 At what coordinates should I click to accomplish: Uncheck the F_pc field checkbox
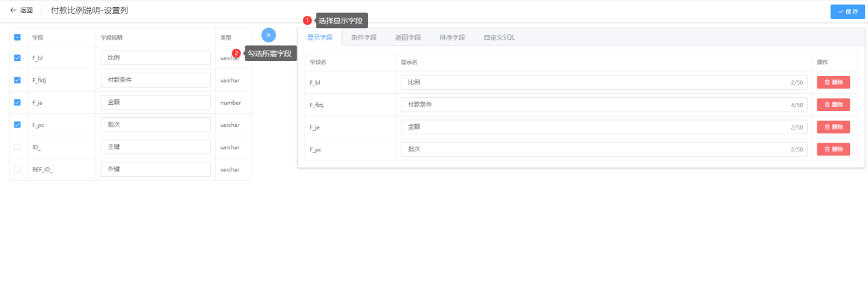17,125
